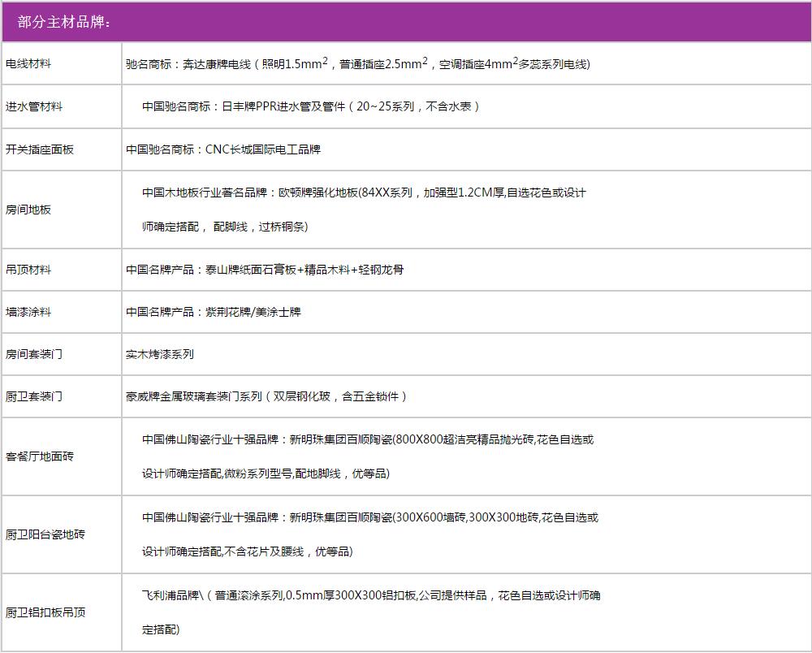Click the 定搭配) ending line
Screen dimensions: 812x653
[x=161, y=630]
